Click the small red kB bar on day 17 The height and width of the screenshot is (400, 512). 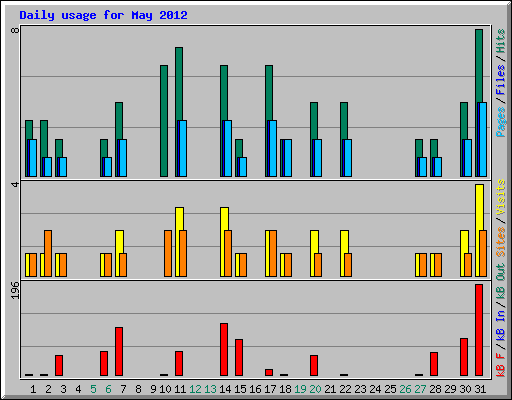point(269,372)
